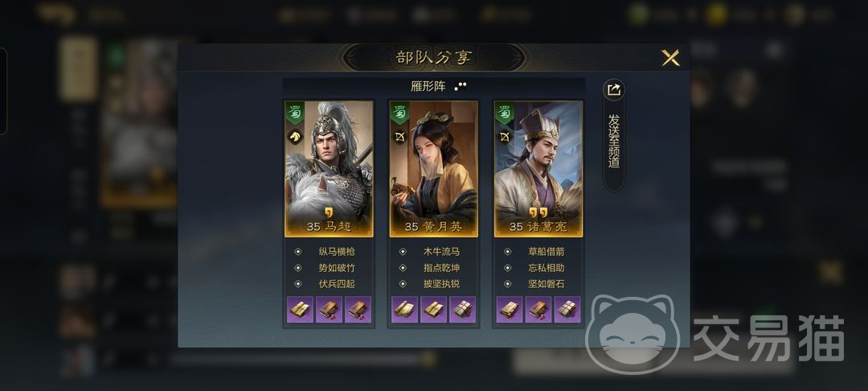Image resolution: width=868 pixels, height=391 pixels.
Task: Click the 披坚执锐 skill under 黄月英
Action: coord(442,284)
